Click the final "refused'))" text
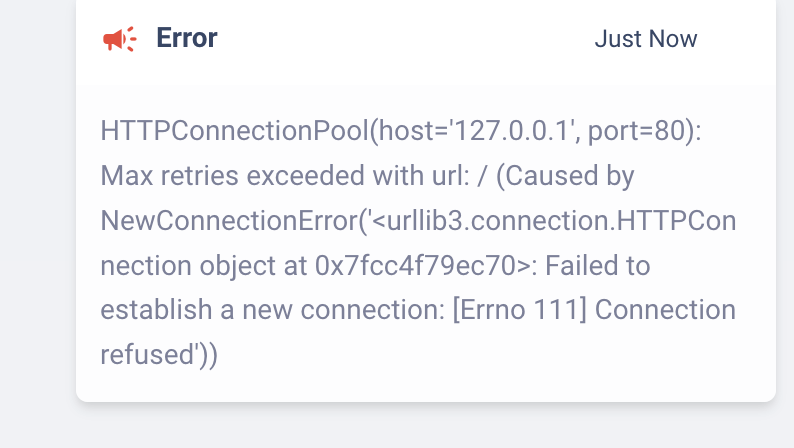794x448 pixels. pyautogui.click(x=160, y=354)
